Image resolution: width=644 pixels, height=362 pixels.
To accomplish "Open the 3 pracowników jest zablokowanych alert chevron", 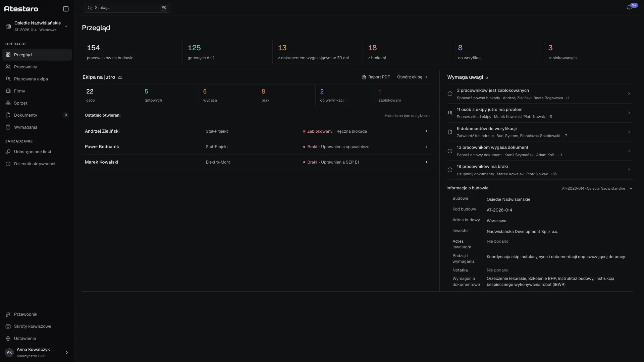I will click(x=629, y=94).
